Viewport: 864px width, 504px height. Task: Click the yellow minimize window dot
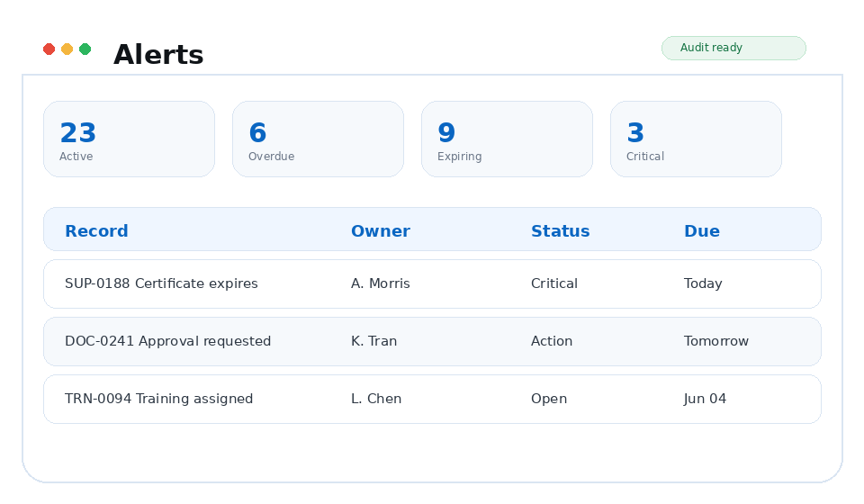tap(67, 49)
